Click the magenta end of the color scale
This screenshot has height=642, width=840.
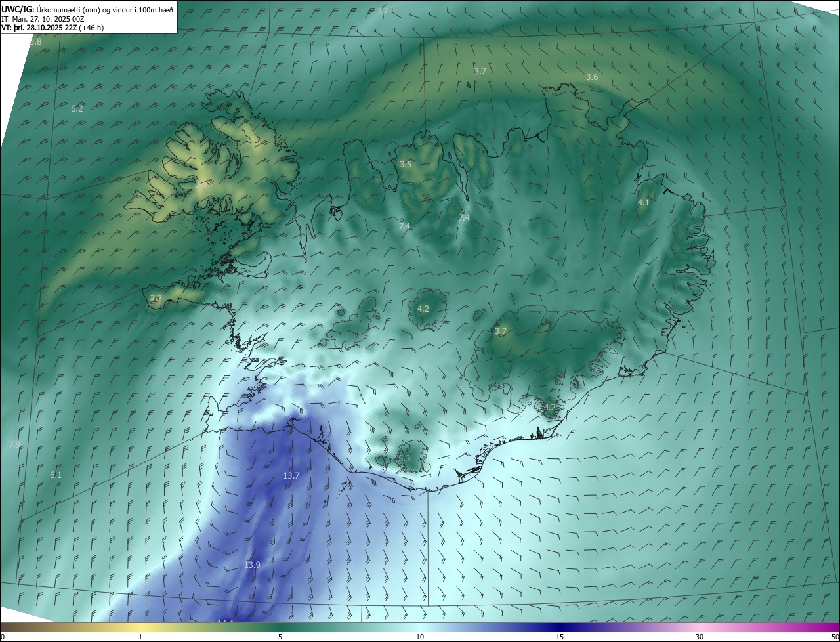tap(828, 627)
